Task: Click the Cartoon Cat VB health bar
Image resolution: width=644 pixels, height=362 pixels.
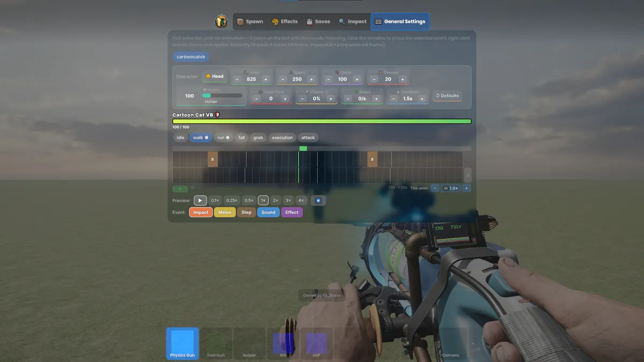Action: coord(322,122)
